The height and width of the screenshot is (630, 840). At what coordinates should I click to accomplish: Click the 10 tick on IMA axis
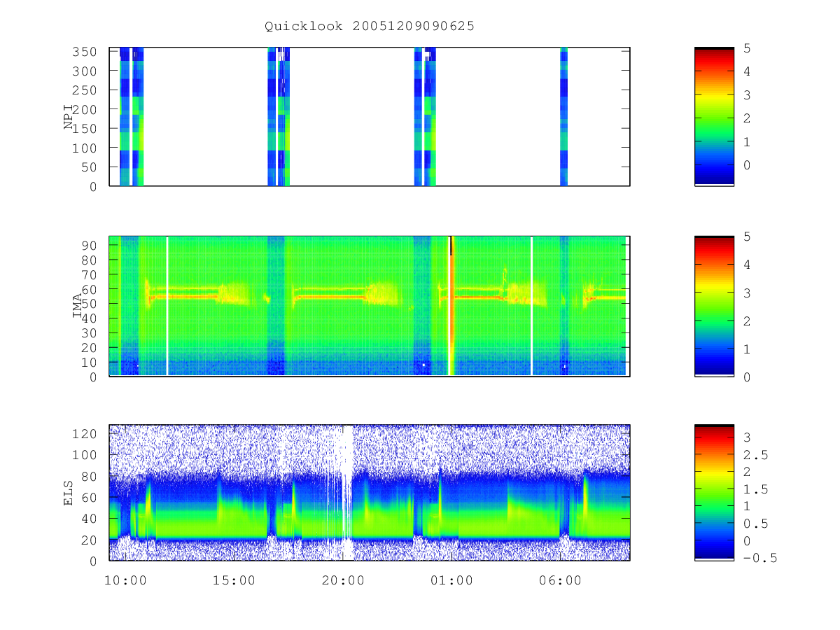click(x=91, y=363)
